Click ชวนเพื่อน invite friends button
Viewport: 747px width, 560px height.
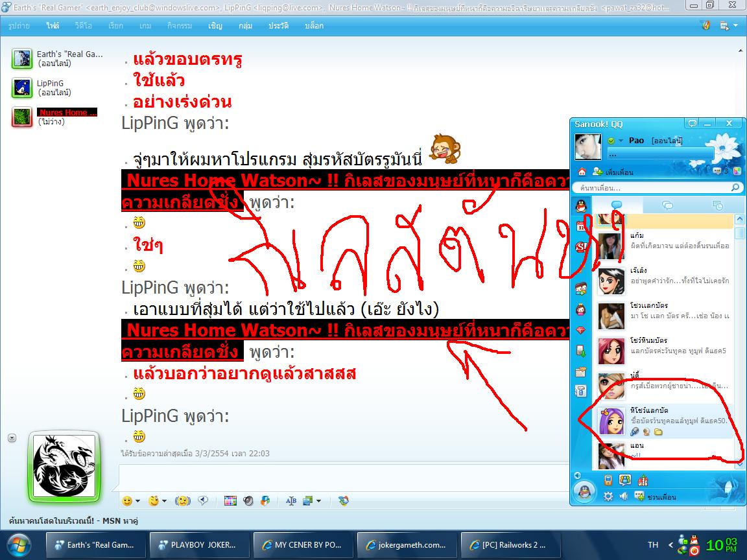pos(655,496)
